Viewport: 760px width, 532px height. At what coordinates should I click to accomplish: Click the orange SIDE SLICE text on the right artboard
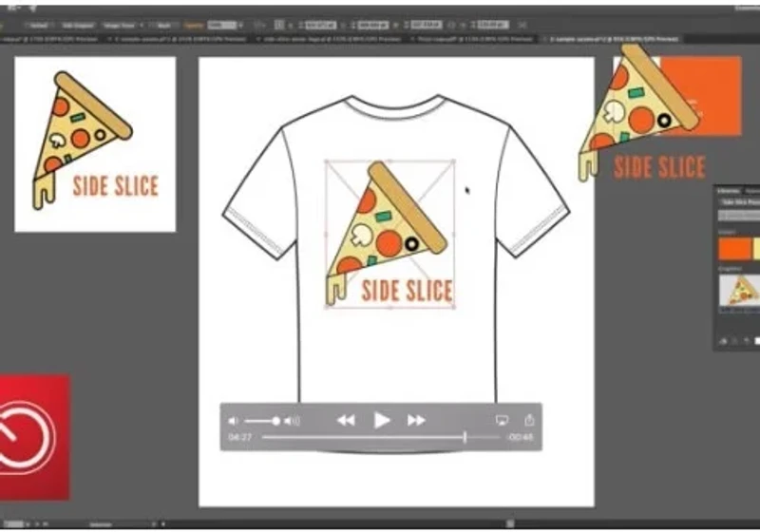pos(659,167)
